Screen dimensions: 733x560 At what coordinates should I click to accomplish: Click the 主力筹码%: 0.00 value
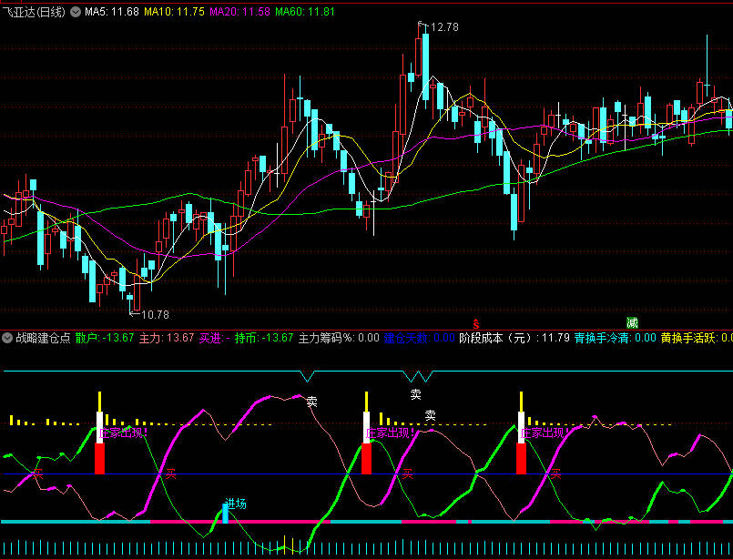[x=339, y=338]
